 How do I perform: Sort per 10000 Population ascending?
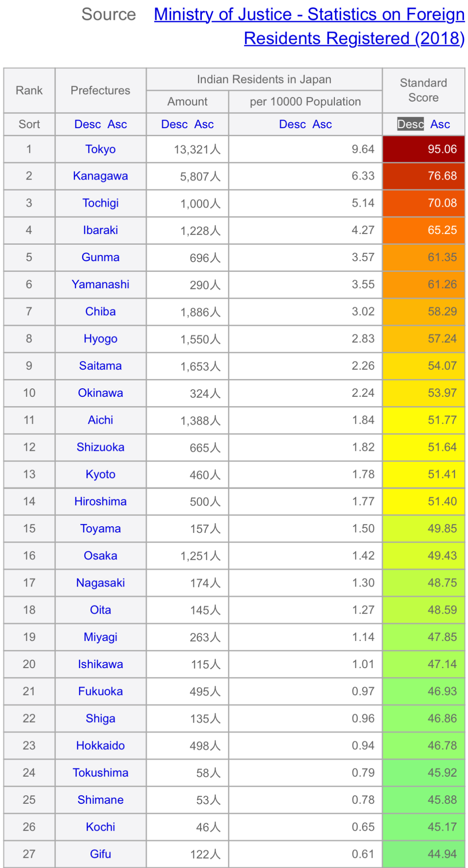(322, 125)
